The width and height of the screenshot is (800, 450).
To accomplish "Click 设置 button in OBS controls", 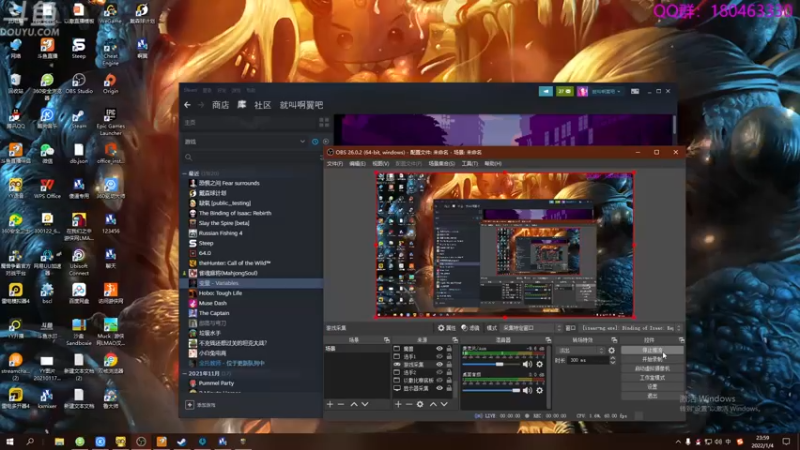I will (x=652, y=387).
